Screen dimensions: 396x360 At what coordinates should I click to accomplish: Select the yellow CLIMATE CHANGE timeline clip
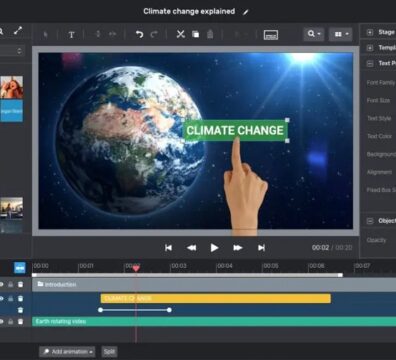coord(216,298)
